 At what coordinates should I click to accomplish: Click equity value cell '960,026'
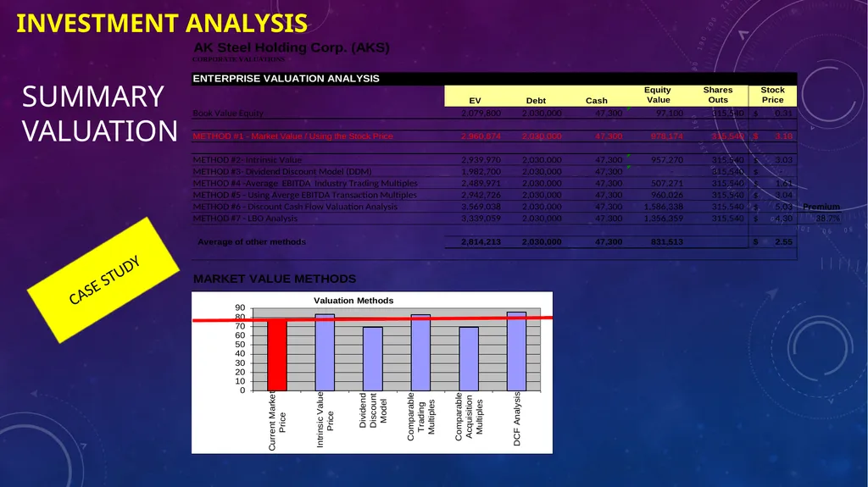click(x=667, y=195)
